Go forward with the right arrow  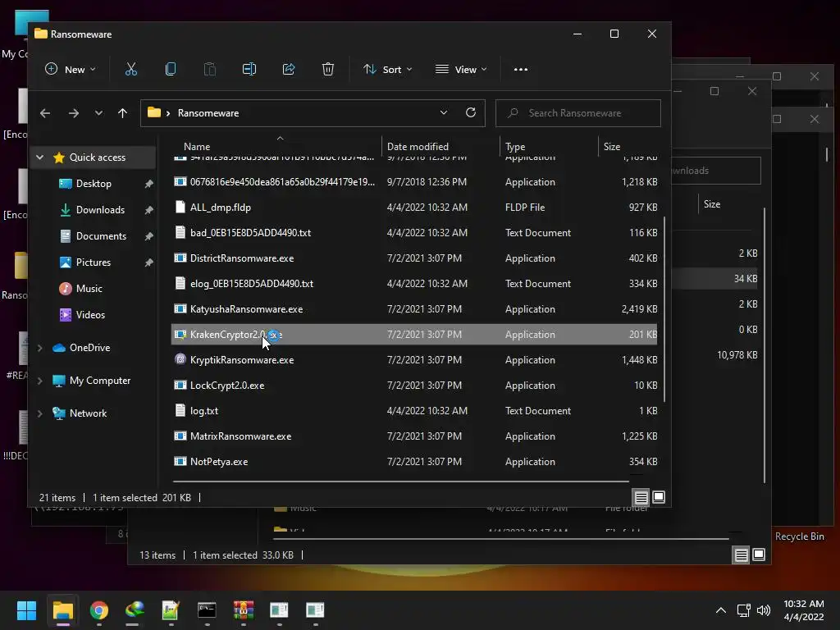[x=73, y=113]
